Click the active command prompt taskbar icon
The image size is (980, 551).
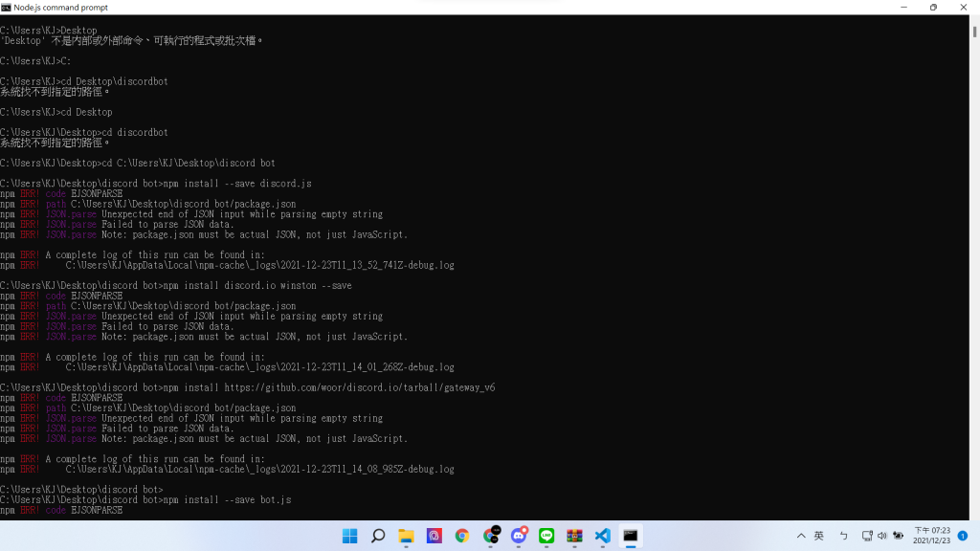pyautogui.click(x=630, y=536)
